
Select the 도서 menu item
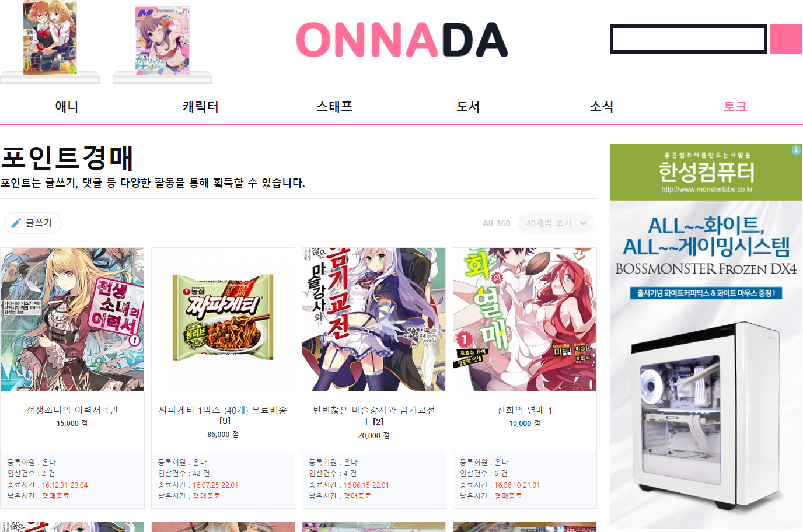(468, 106)
